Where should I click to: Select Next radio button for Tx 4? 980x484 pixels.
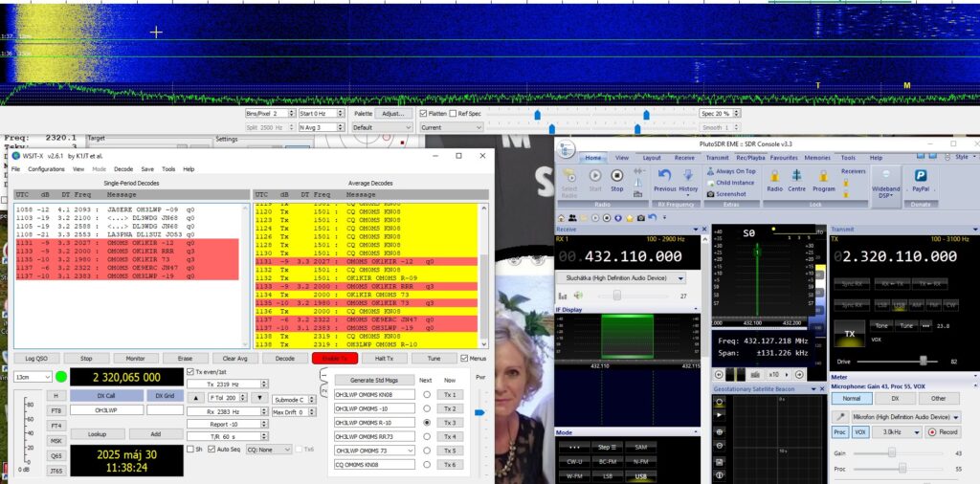point(427,436)
